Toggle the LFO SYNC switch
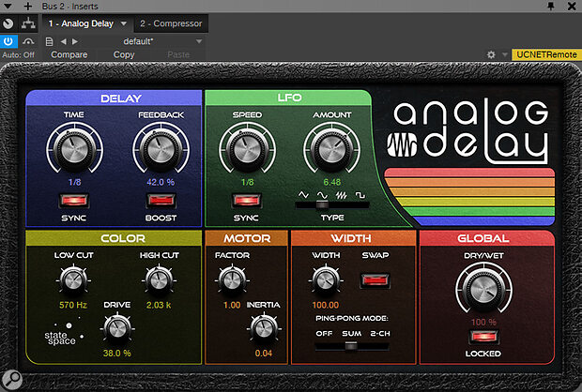Screen dimensions: 582x392 coord(246,201)
